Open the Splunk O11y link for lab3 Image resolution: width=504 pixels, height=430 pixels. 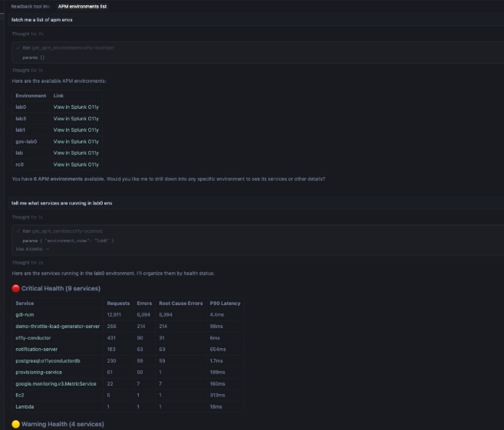(x=76, y=119)
